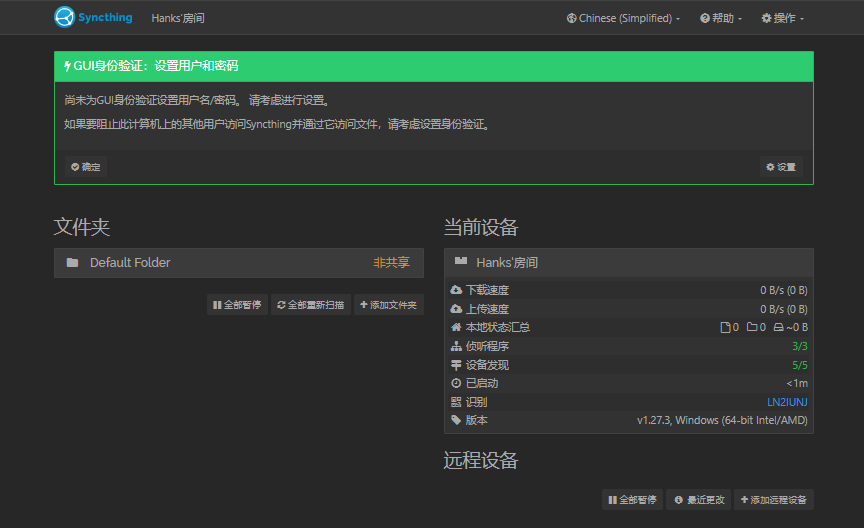Rescan all folders with 全部重新扫描

[311, 305]
